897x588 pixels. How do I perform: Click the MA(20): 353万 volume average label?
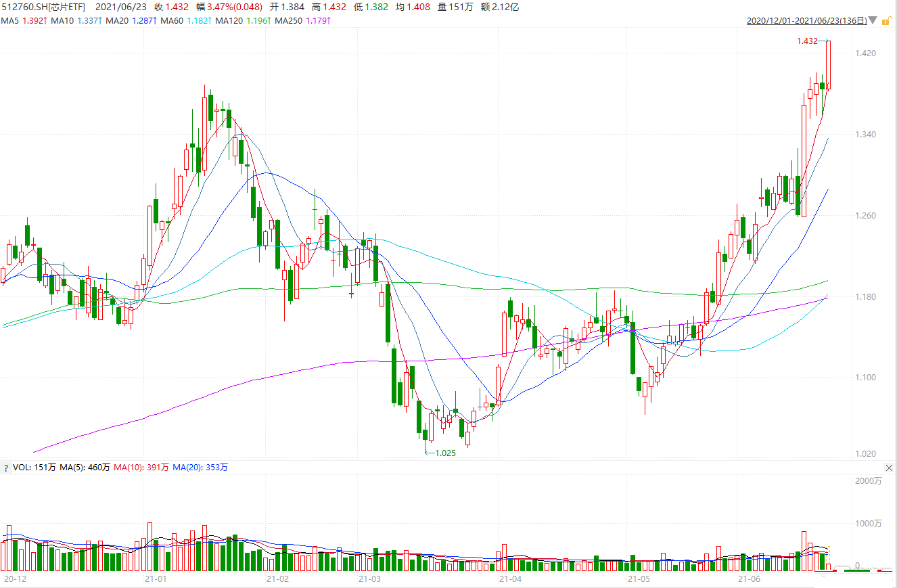pyautogui.click(x=200, y=468)
